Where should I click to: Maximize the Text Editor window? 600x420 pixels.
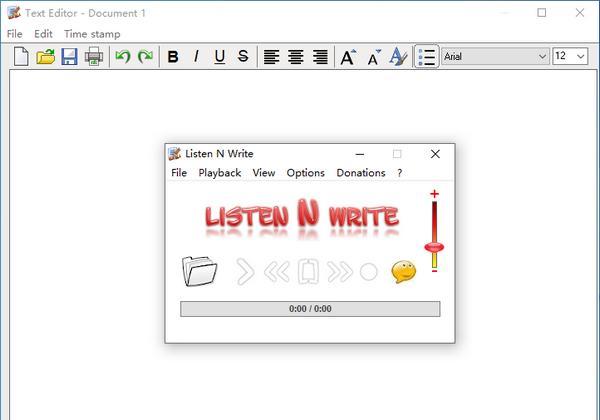(x=541, y=13)
